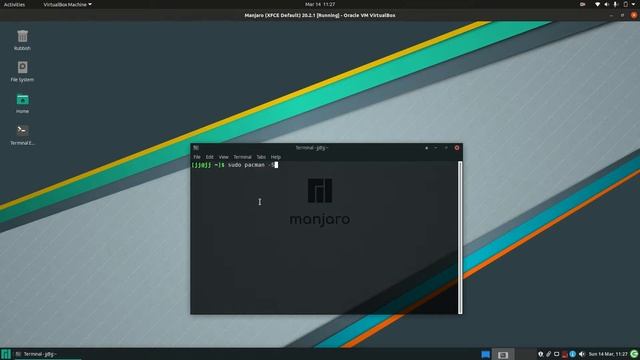Open GNOME Activities overview
Image resolution: width=640 pixels, height=360 pixels.
[x=14, y=4]
